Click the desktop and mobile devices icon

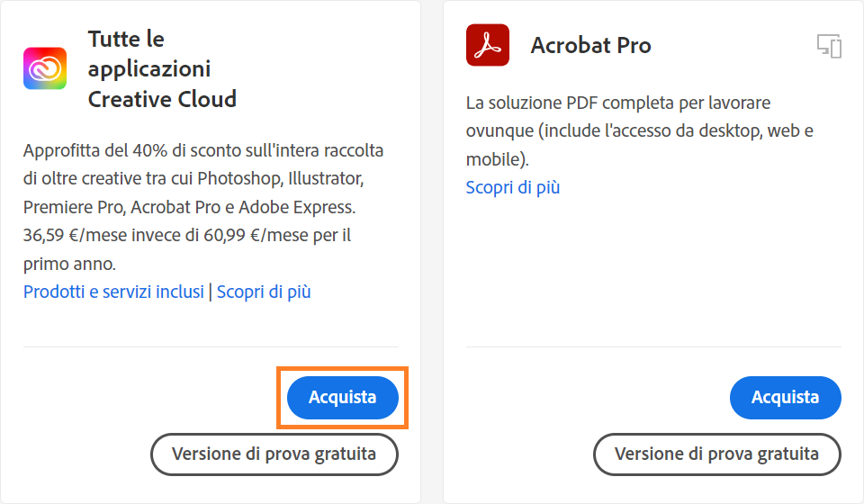[x=829, y=46]
